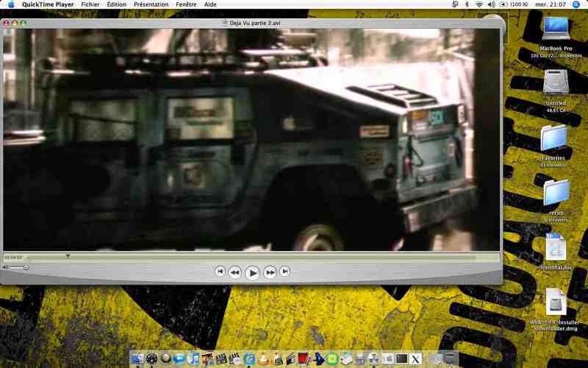
Task: Open the black terminal-like Dock icon
Action: point(401,359)
